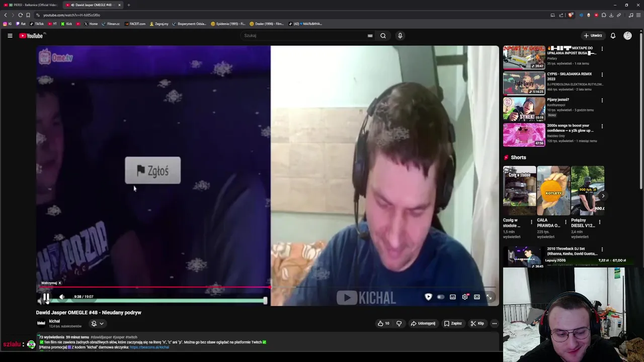
Task: Open the Brave Shields lion icon
Action: [x=571, y=15]
